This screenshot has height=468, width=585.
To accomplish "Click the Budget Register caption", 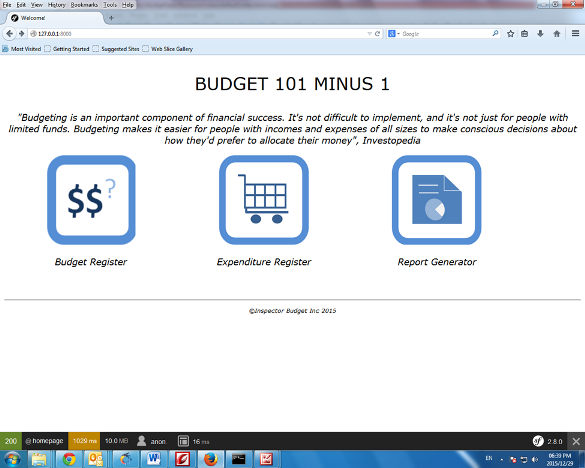I will pyautogui.click(x=91, y=262).
